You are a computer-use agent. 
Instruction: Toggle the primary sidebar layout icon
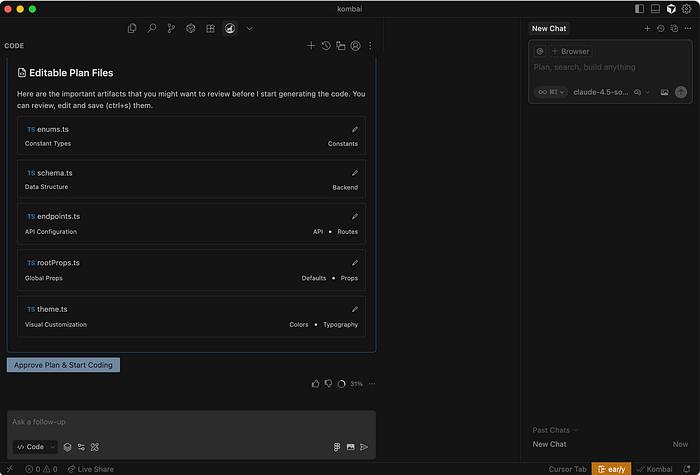640,9
